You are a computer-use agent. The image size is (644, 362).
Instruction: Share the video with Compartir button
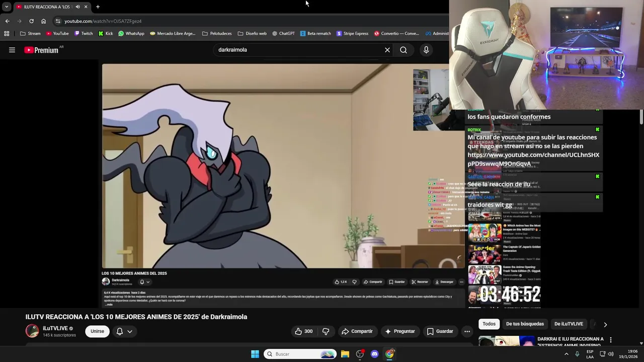[357, 331]
